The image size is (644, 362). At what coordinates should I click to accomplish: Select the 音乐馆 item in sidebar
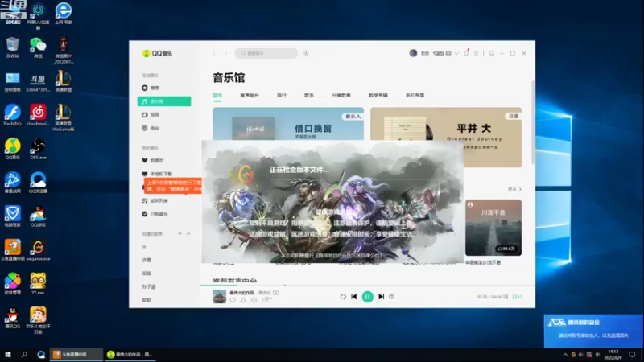[164, 101]
